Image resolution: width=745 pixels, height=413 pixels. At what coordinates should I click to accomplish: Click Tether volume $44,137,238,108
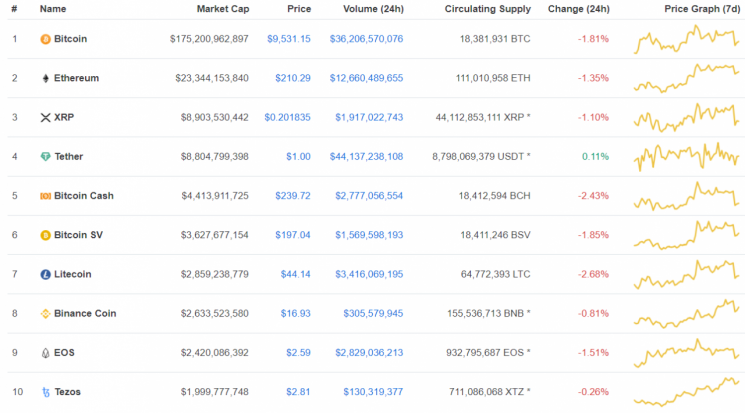pyautogui.click(x=366, y=156)
